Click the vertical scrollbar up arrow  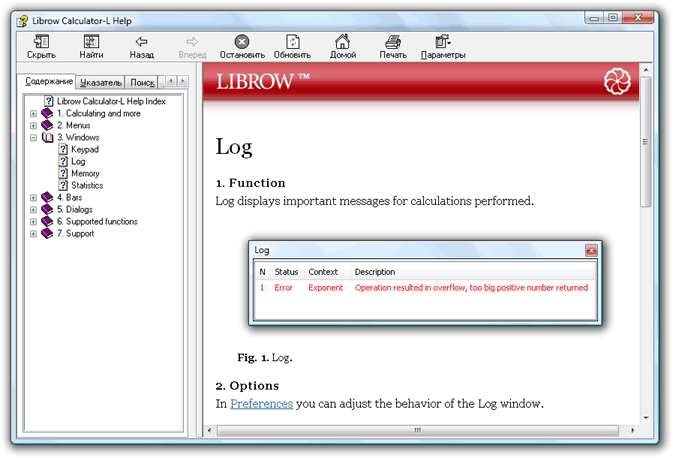click(646, 70)
